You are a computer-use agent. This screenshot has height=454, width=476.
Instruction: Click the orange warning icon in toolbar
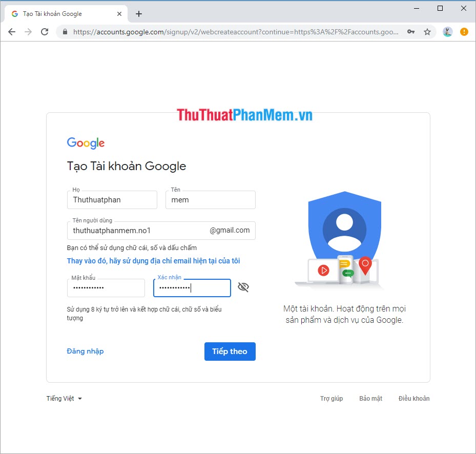(x=464, y=31)
